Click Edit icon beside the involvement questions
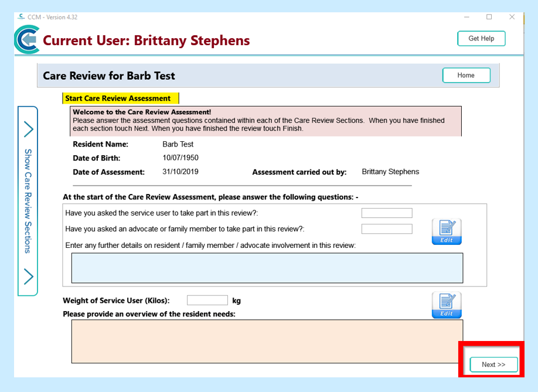This screenshot has height=392, width=538. (447, 231)
